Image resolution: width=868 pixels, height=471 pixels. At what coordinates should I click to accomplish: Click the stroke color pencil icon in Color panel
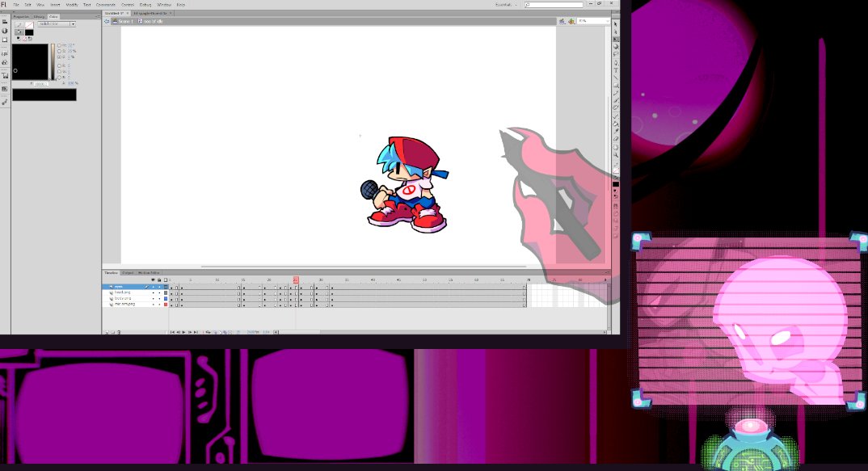click(19, 25)
